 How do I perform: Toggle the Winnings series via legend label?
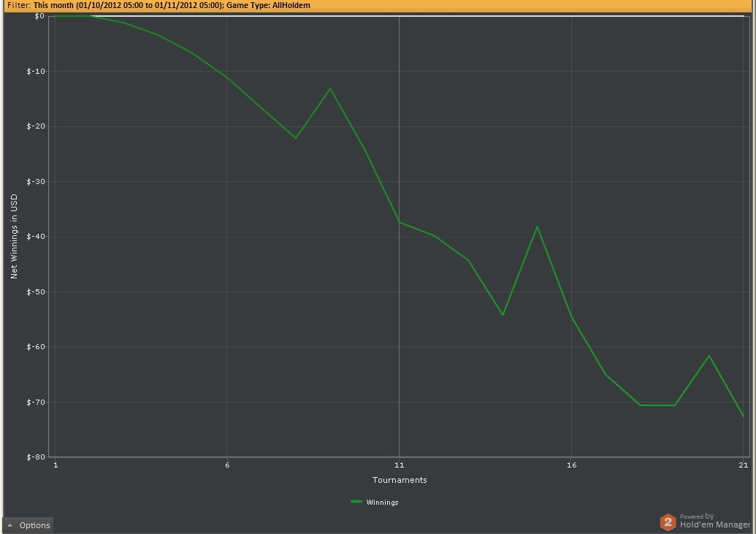[x=382, y=503]
